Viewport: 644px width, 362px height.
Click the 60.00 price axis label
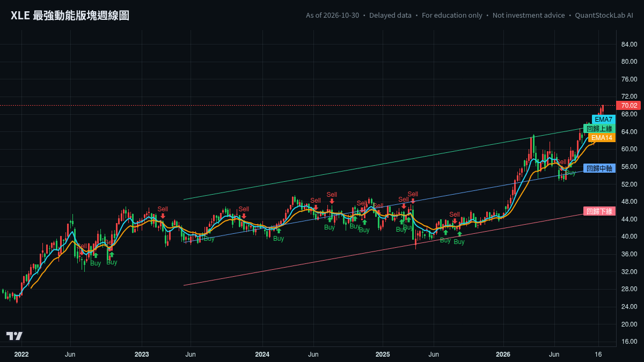(x=630, y=149)
